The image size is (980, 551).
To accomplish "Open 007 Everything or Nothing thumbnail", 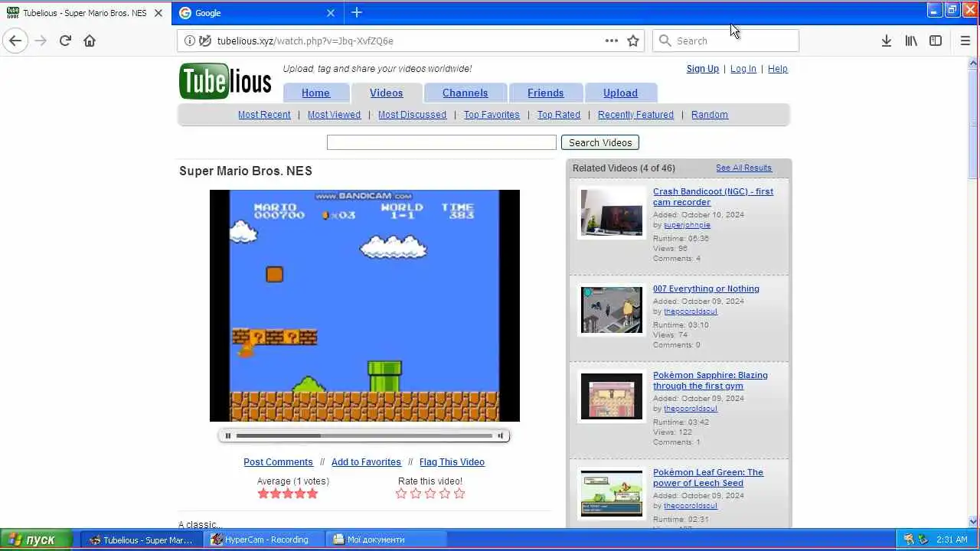I will point(612,310).
